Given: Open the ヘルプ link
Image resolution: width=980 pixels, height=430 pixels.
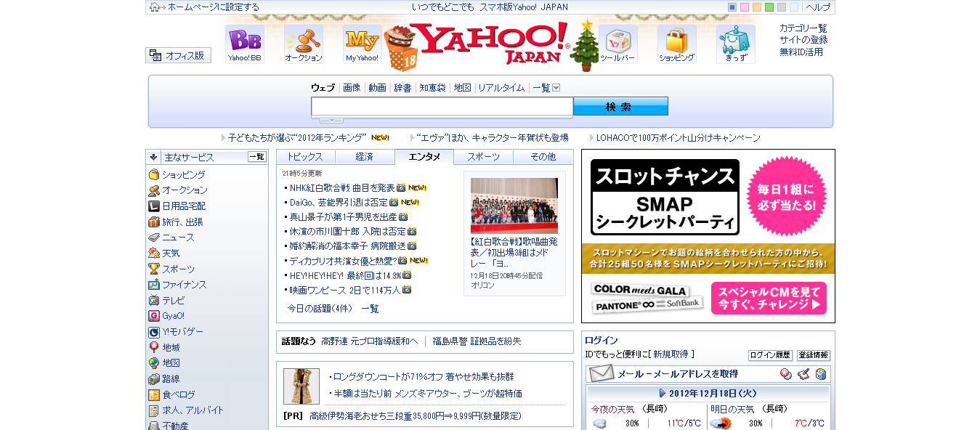Looking at the screenshot, I should point(818,7).
